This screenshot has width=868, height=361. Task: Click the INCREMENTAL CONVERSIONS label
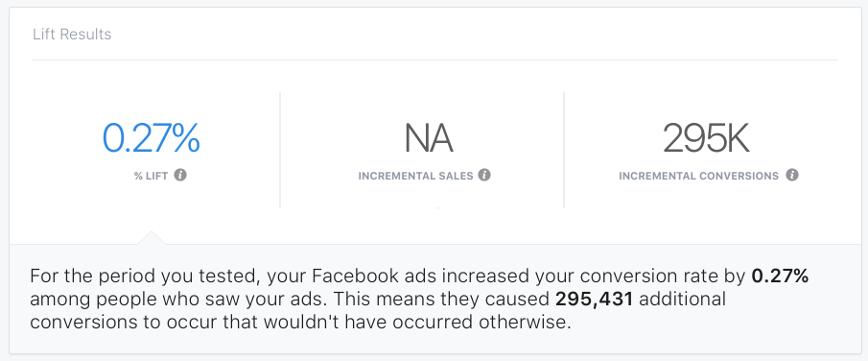pos(698,177)
